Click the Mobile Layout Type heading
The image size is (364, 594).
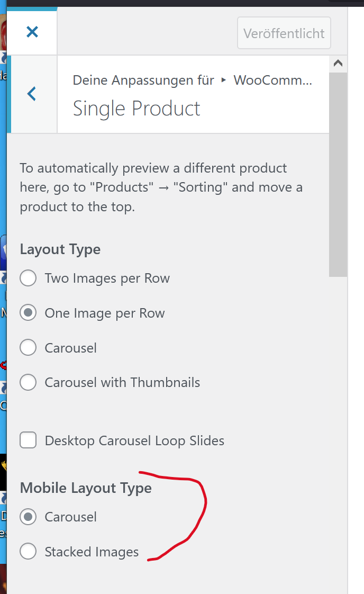coord(86,488)
